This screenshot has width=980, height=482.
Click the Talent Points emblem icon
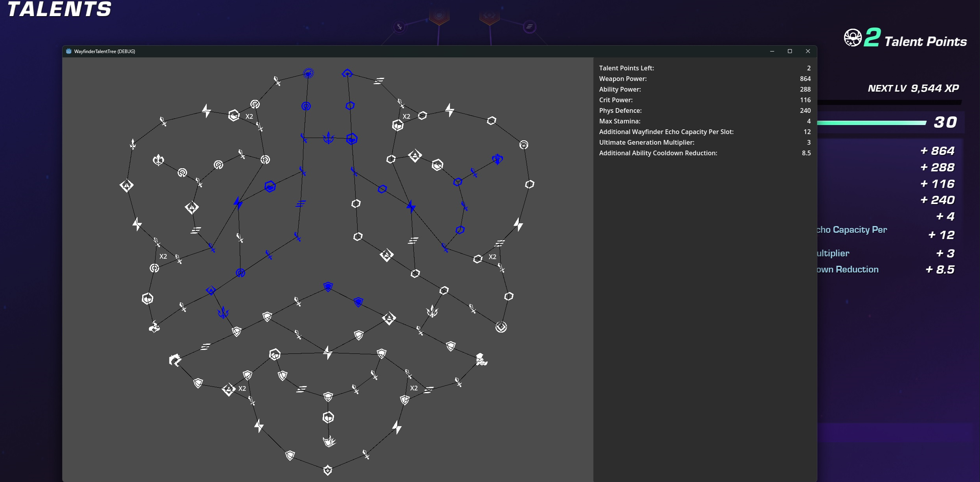(x=853, y=38)
